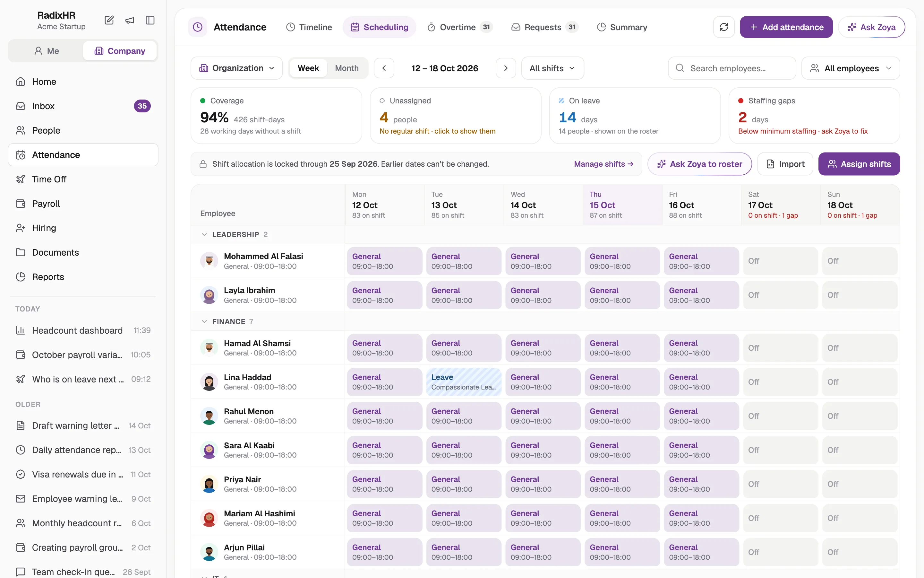Open Time Off page
The width and height of the screenshot is (924, 578).
(83, 179)
